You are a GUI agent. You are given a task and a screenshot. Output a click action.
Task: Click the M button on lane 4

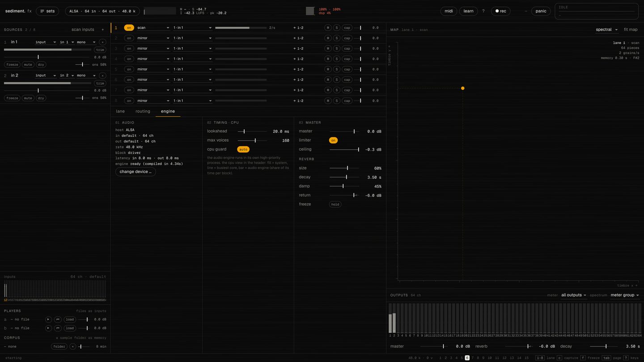tap(328, 59)
